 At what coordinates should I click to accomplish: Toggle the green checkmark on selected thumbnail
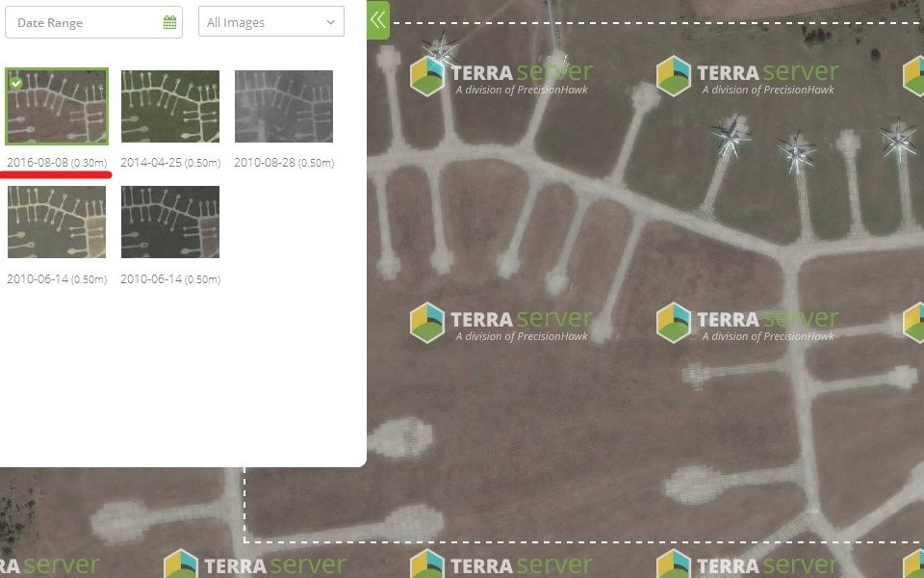pos(16,83)
